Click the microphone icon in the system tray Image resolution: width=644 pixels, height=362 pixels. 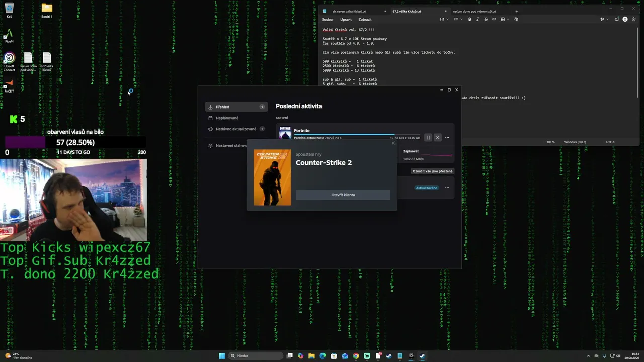[605, 356]
